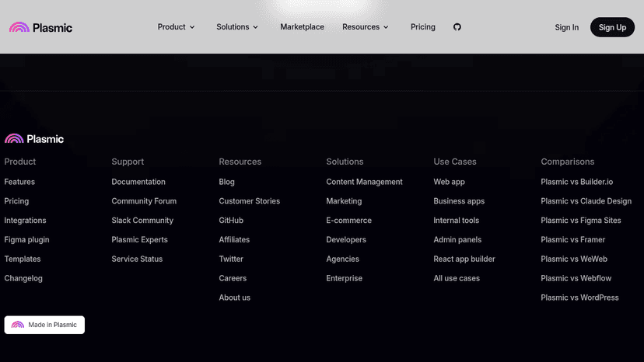Image resolution: width=644 pixels, height=362 pixels.
Task: Open the Content Management solutions link
Action: point(364,182)
